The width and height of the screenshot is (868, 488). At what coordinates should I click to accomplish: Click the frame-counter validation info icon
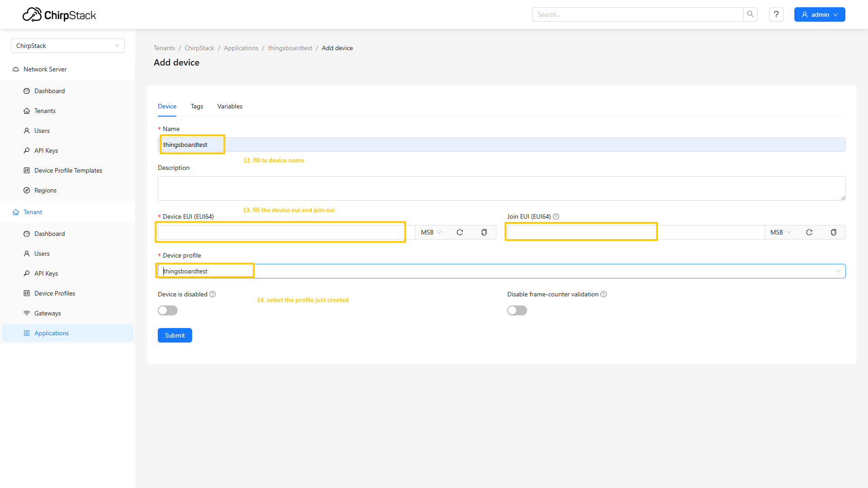(604, 294)
